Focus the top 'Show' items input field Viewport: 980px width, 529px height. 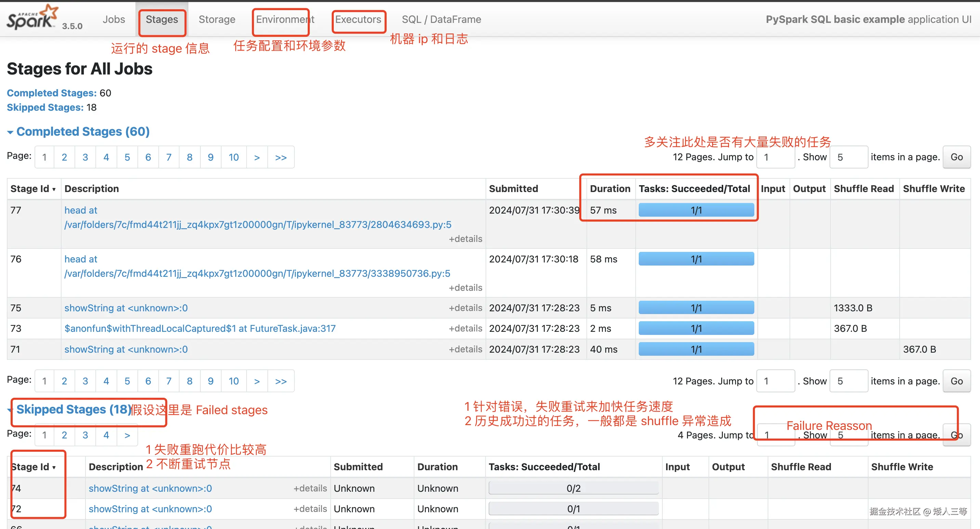pos(848,157)
